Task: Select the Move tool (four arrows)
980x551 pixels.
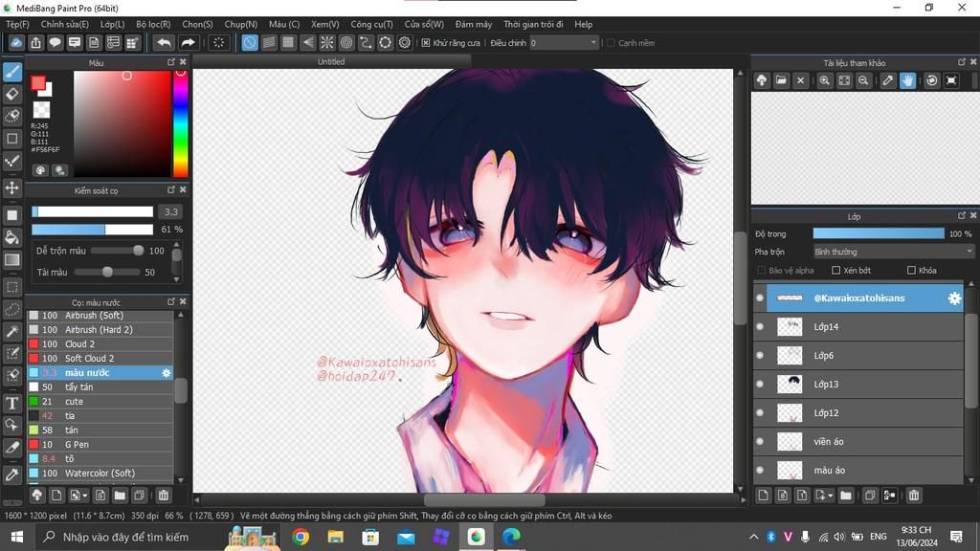Action: coord(11,187)
